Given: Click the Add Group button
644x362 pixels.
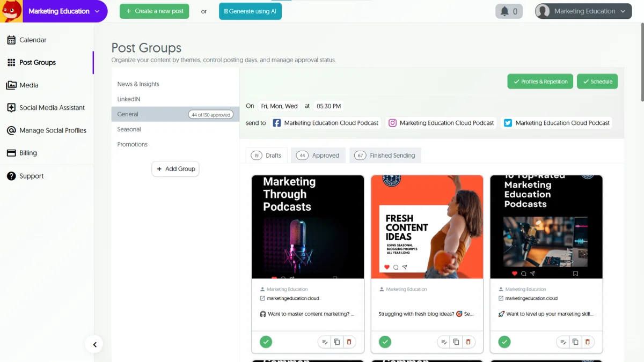Looking at the screenshot, I should pos(175,169).
